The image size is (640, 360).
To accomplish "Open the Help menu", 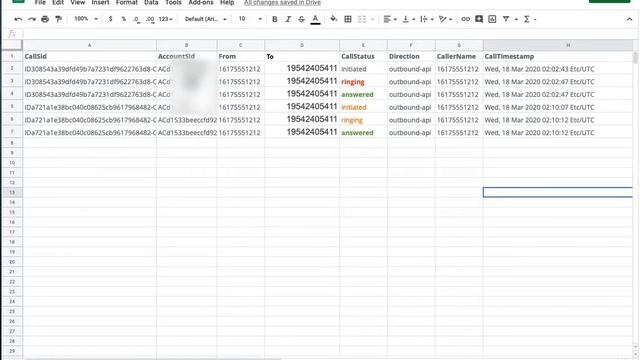I will point(227,2).
